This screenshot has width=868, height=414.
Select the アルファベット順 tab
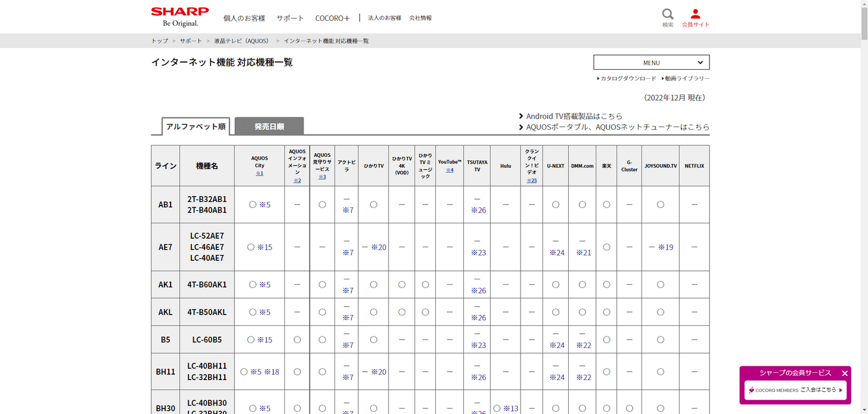[196, 126]
